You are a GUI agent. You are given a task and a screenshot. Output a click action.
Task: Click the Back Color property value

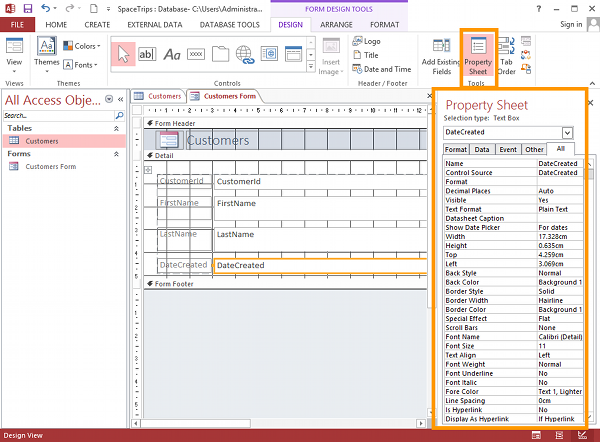(560, 282)
